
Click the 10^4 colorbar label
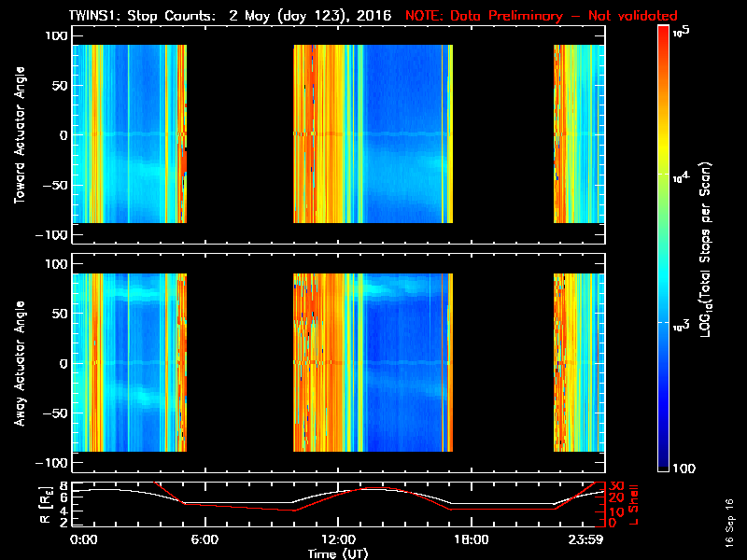[x=681, y=177]
